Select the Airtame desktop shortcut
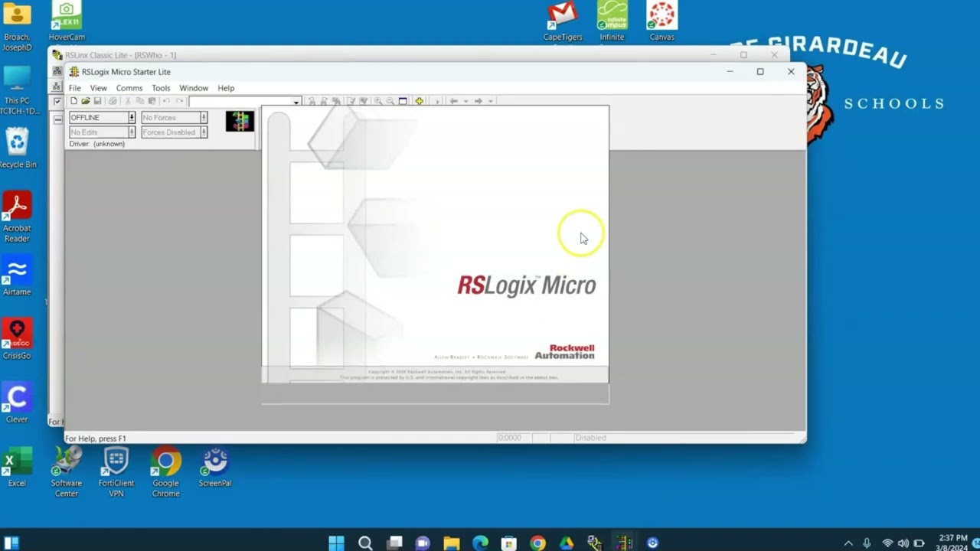 point(17,275)
